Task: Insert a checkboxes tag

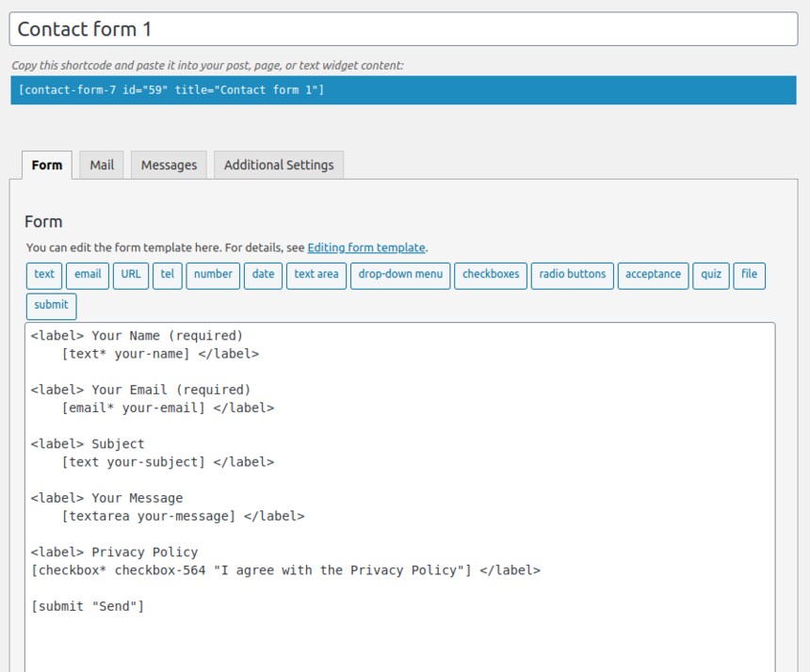Action: coord(491,276)
